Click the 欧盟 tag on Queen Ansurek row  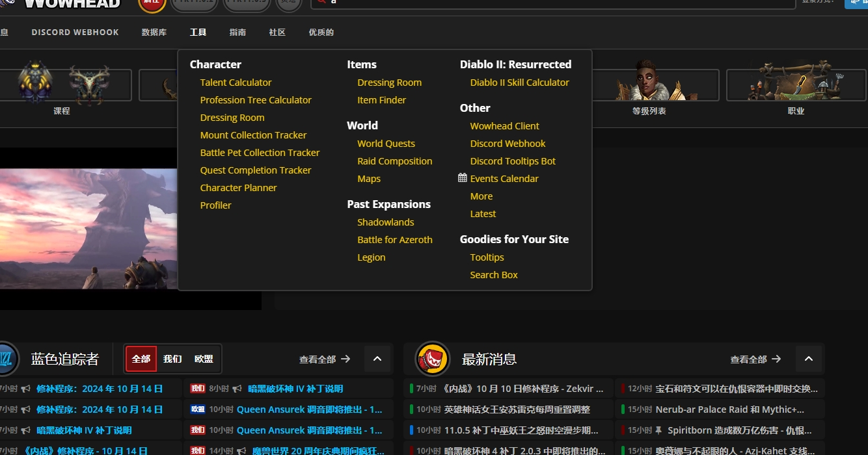tap(198, 409)
